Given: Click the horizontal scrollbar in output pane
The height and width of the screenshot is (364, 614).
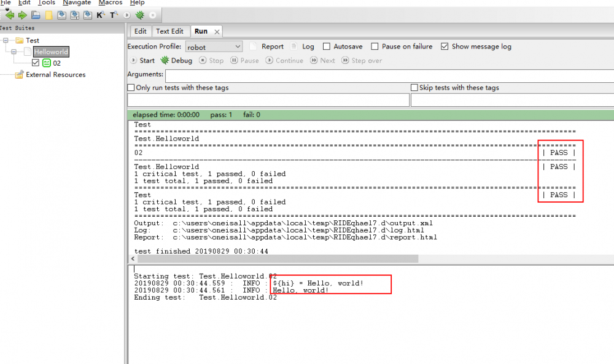Looking at the screenshot, I should (x=278, y=258).
